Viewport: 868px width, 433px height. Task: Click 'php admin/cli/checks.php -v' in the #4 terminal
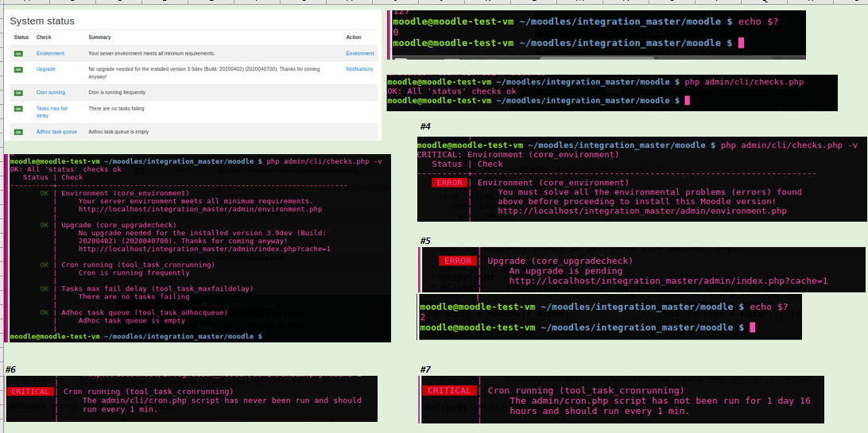(789, 145)
